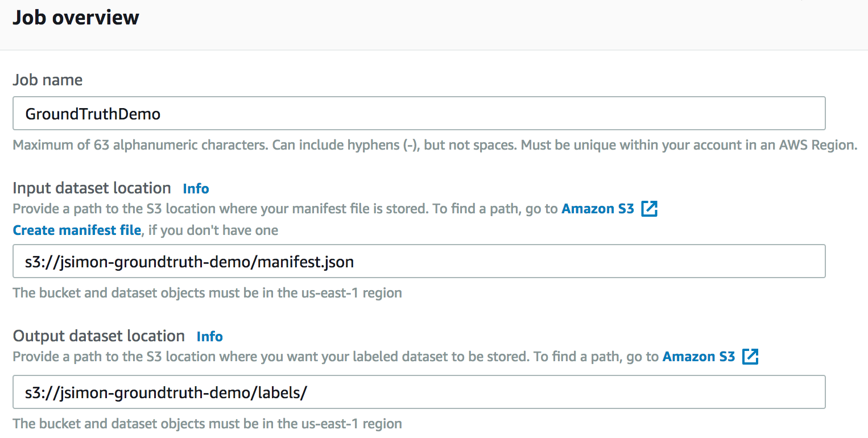Viewport: 868px width, 438px height.
Task: Open Amazon S3 link in manifest file description
Action: [597, 209]
